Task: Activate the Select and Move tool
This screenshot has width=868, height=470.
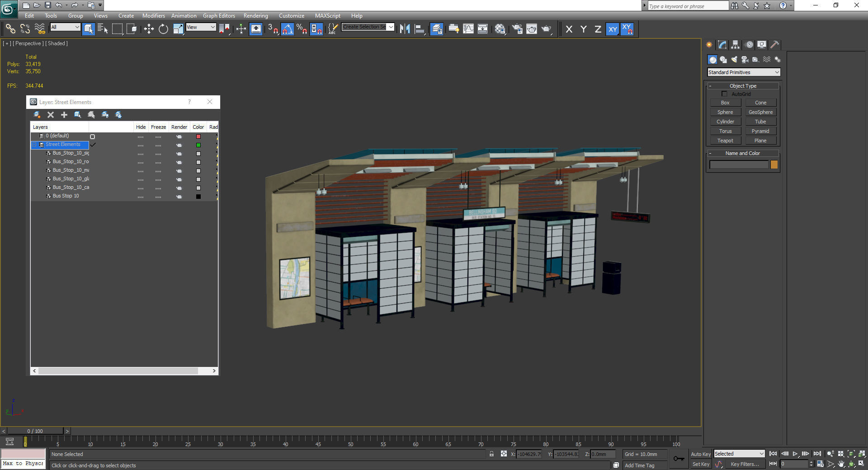Action: click(x=149, y=29)
